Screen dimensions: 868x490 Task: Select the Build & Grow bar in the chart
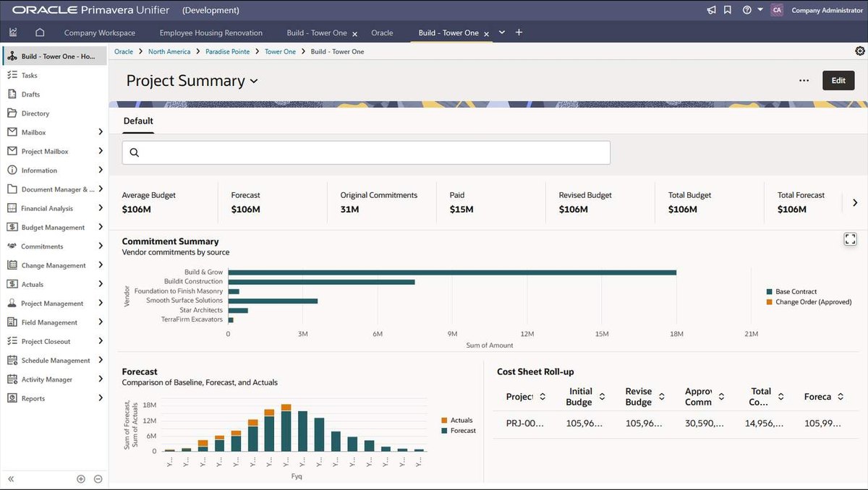coord(452,272)
